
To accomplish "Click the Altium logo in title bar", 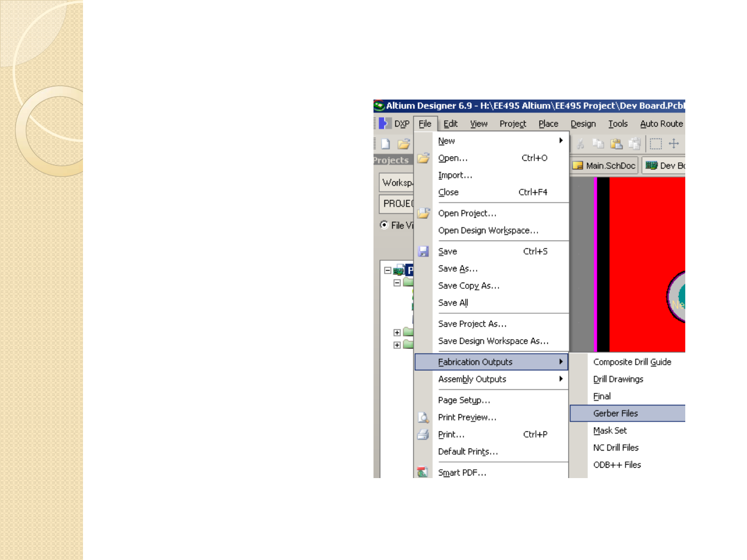I will pyautogui.click(x=379, y=106).
